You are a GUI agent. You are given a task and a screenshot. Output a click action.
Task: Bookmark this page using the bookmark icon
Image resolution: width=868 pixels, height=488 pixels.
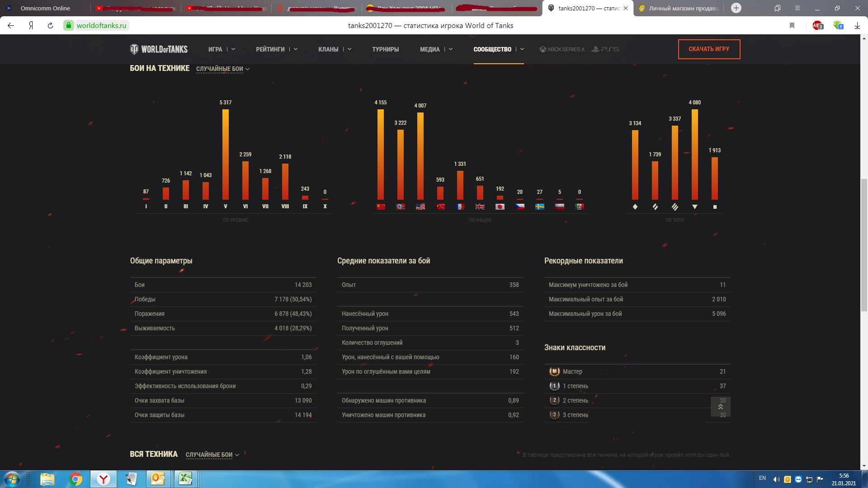click(x=792, y=26)
